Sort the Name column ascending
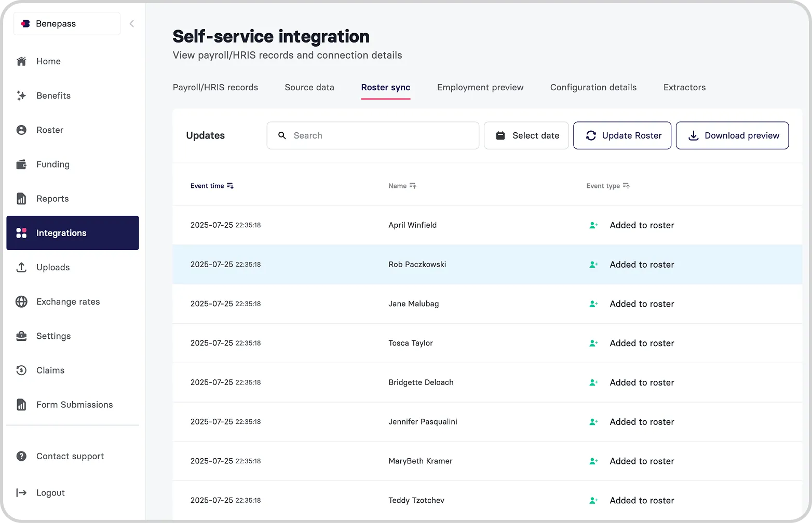 click(x=413, y=186)
